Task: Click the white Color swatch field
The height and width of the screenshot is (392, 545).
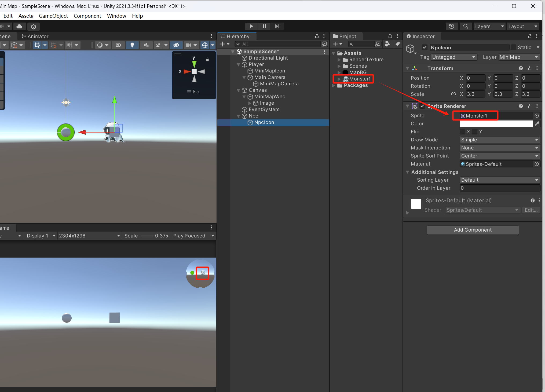Action: point(496,124)
